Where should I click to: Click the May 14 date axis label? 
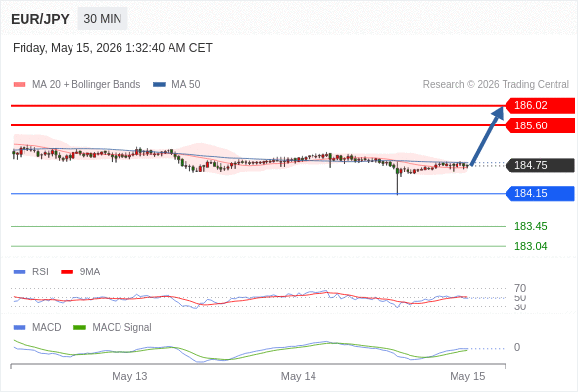pos(298,376)
